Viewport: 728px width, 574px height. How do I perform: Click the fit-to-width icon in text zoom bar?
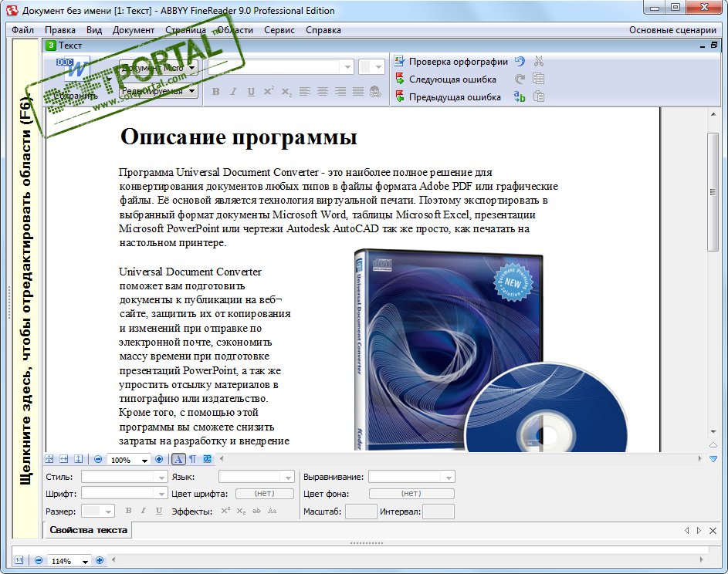(x=64, y=459)
